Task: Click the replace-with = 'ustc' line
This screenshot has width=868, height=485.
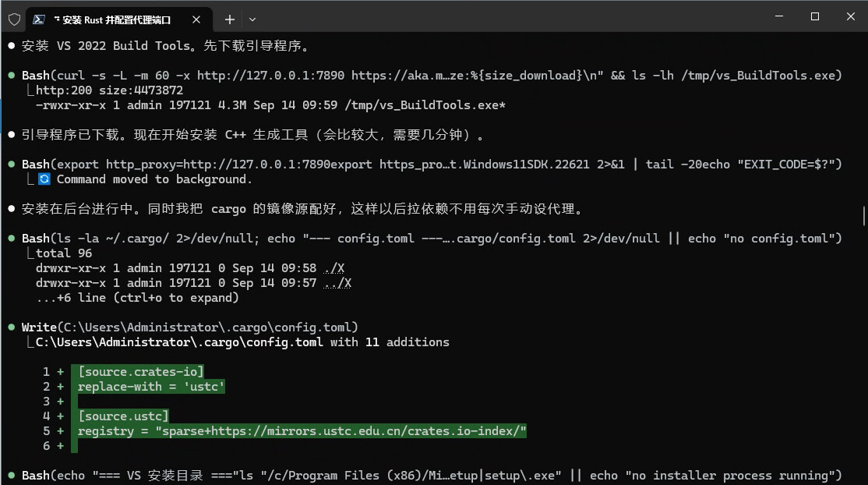Action: pyautogui.click(x=151, y=386)
